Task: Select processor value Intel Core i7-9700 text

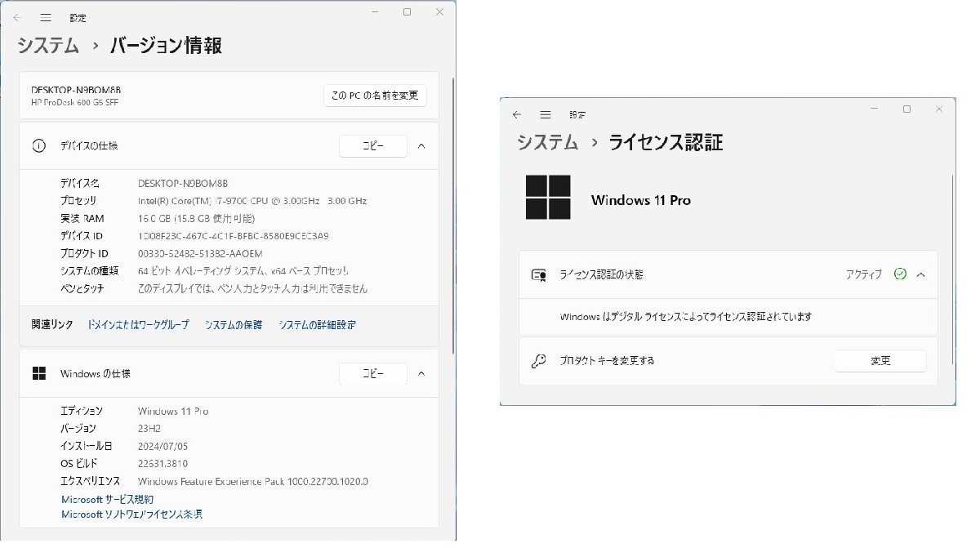Action: (252, 201)
